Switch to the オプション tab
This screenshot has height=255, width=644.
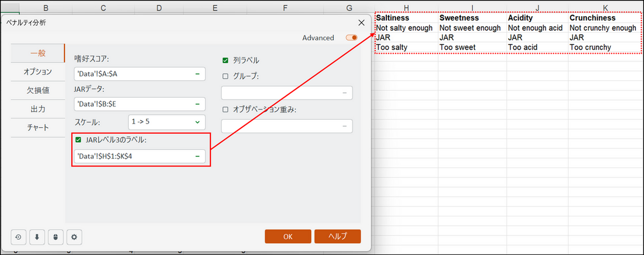click(x=38, y=71)
